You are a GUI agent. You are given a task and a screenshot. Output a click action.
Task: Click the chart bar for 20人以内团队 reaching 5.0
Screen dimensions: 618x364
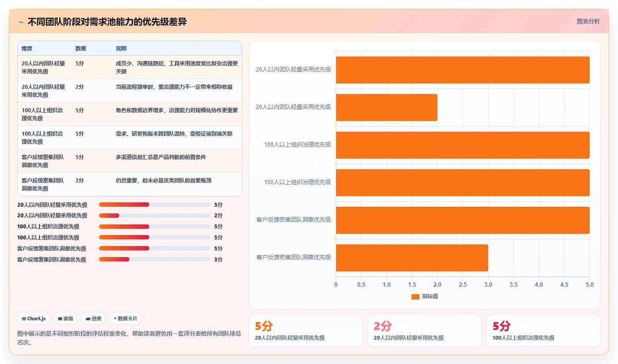click(463, 70)
